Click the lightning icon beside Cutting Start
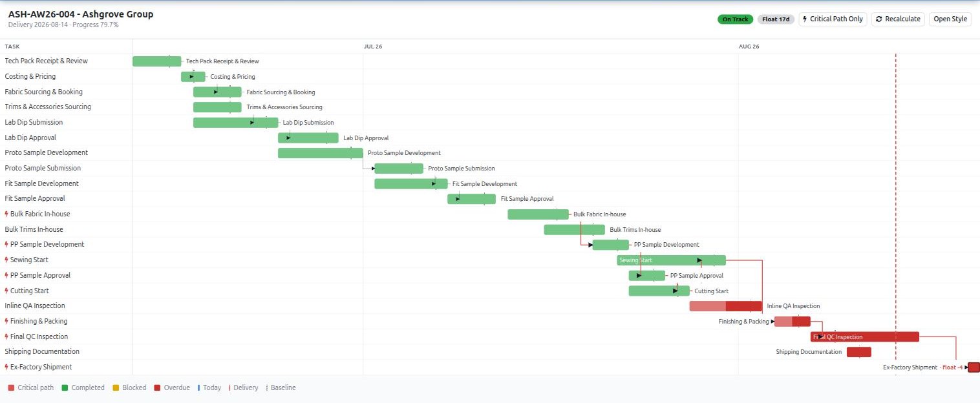 coord(6,291)
